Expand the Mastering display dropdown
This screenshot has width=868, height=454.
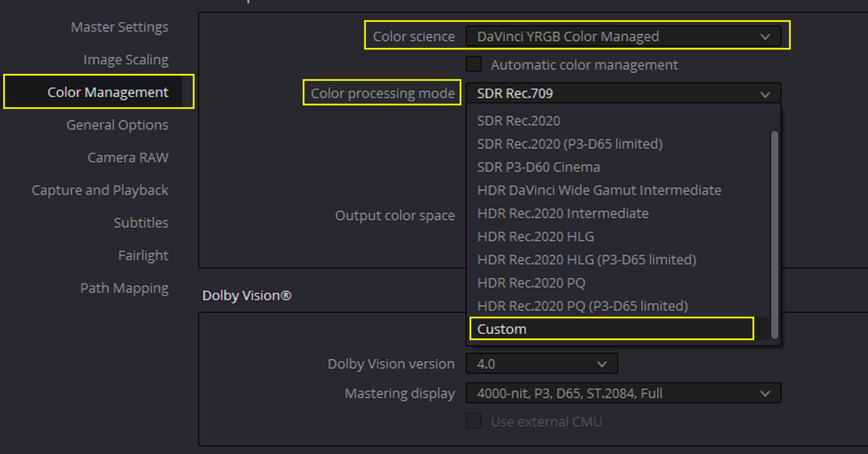(623, 393)
